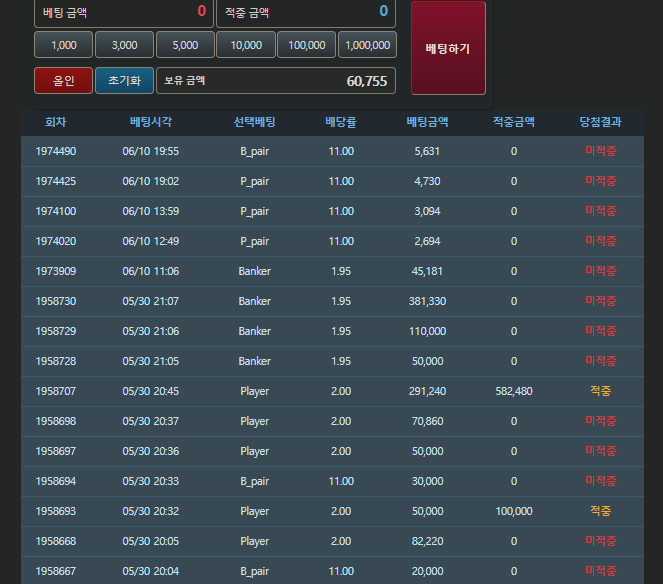Reset the bet with the 초기화 button
This screenshot has height=584, width=663.
124,80
